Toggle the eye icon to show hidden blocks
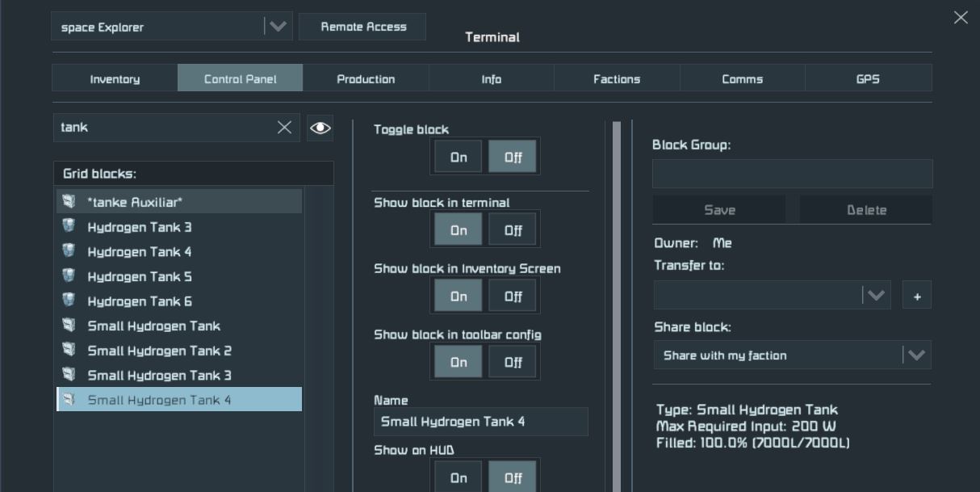The height and width of the screenshot is (492, 980). (320, 128)
